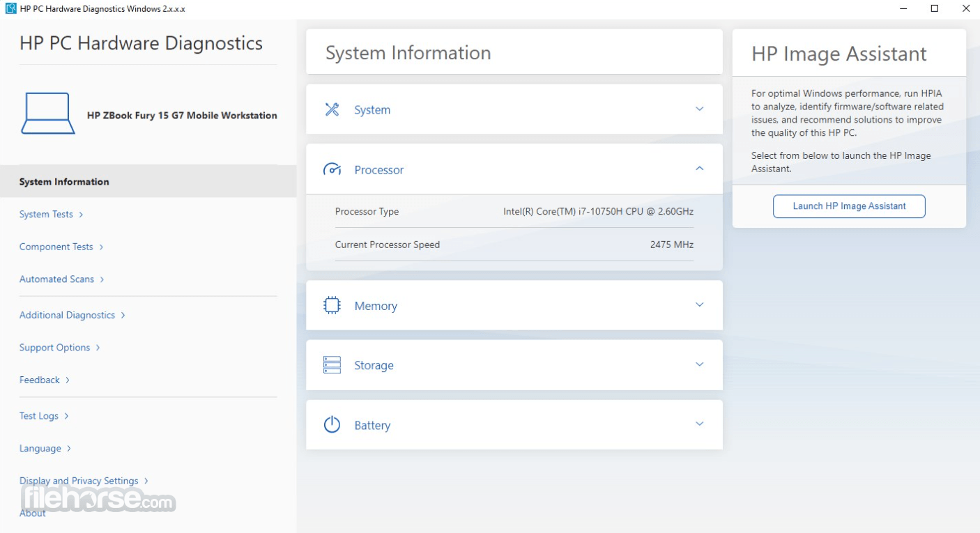Expand the Additional Diagnostics submenu arrow

123,316
